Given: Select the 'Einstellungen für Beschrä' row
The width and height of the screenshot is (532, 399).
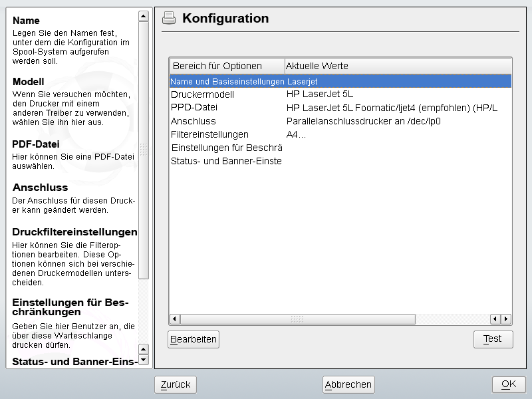Looking at the screenshot, I should [226, 148].
